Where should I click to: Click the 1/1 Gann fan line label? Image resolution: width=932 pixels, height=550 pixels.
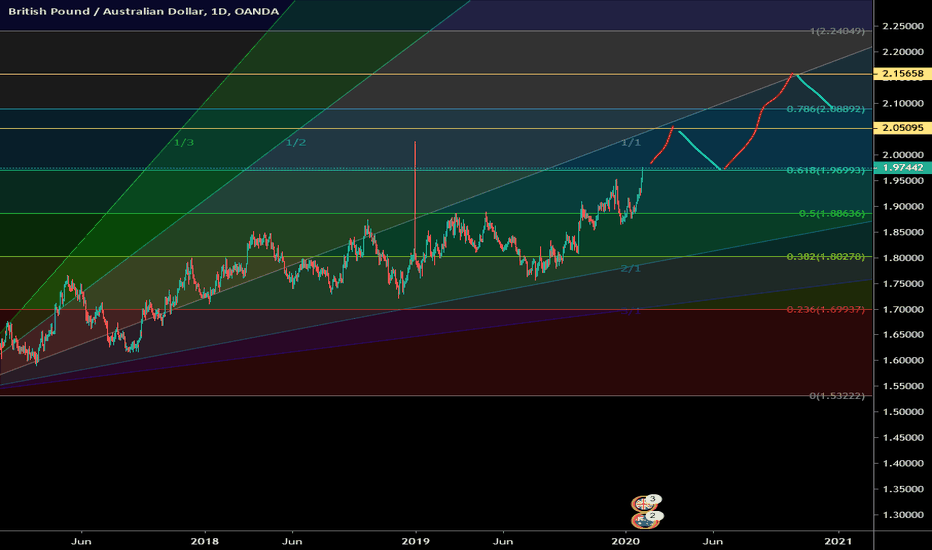(631, 143)
